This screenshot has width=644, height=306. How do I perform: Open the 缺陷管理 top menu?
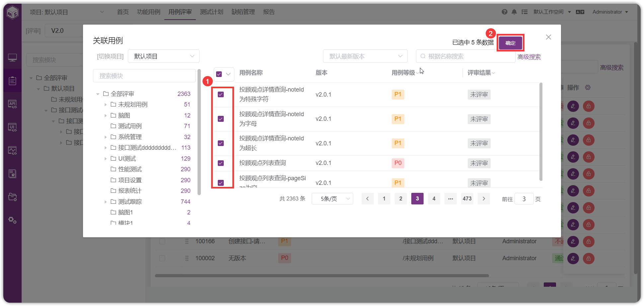[243, 12]
